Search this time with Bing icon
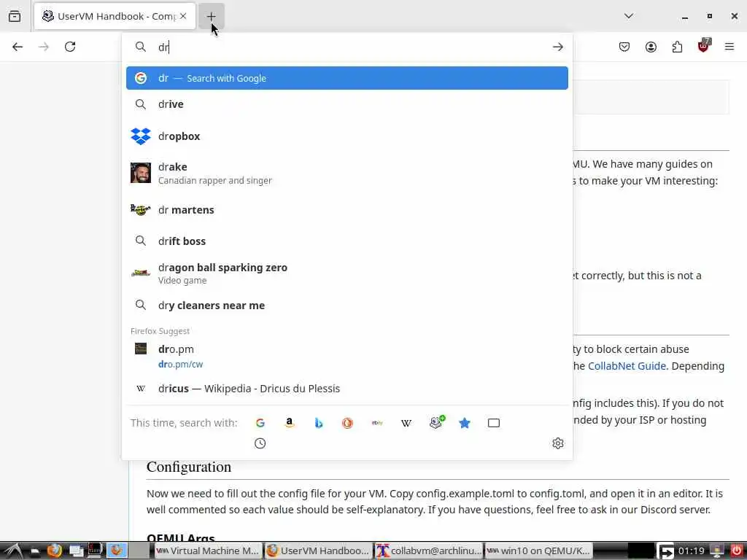This screenshot has height=560, width=747. coord(318,423)
